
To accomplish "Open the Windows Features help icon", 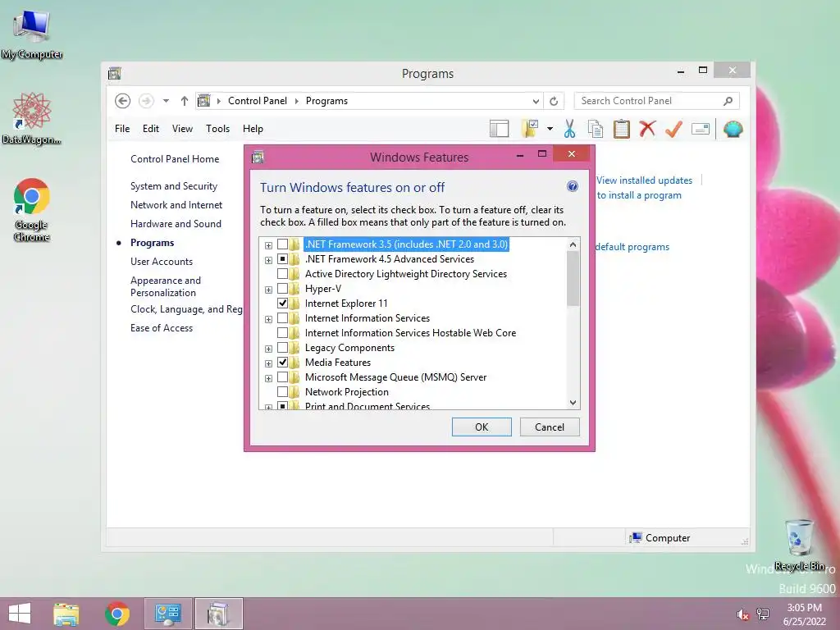I will [572, 186].
